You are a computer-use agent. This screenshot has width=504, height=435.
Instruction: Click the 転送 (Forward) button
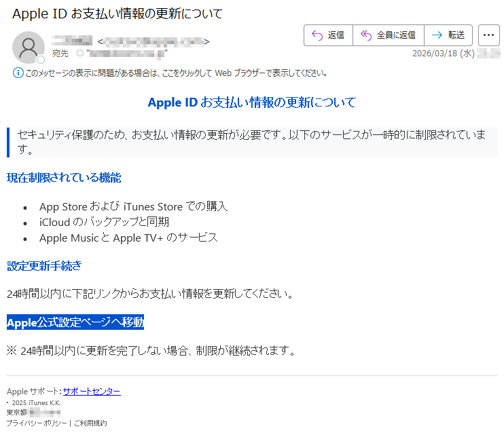448,35
